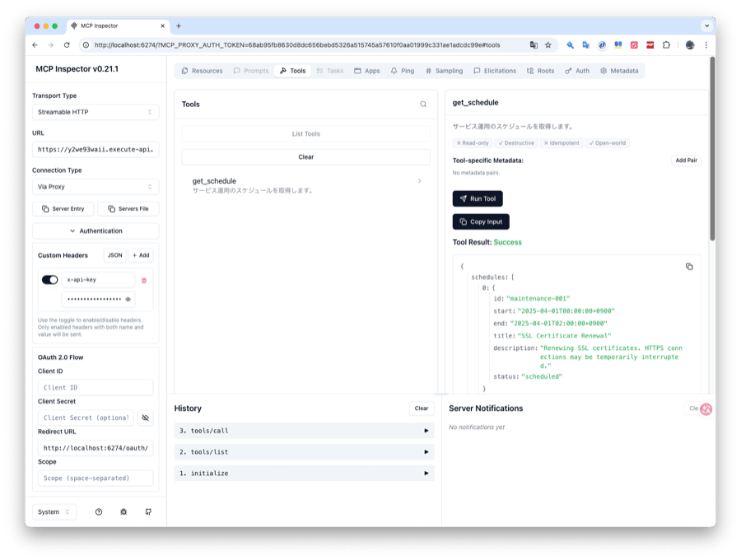This screenshot has height=560, width=741.
Task: Open the Auth tab
Action: [x=577, y=71]
